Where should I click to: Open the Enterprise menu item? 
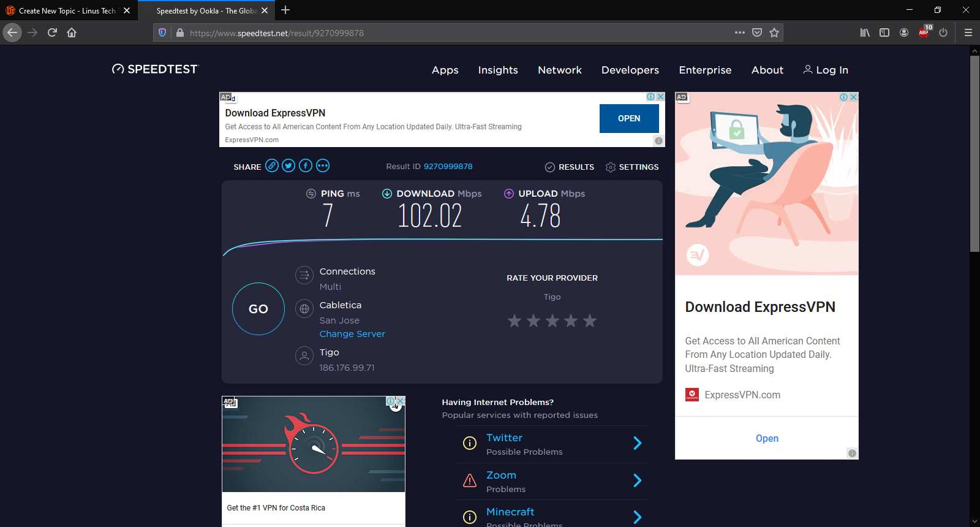tap(705, 70)
